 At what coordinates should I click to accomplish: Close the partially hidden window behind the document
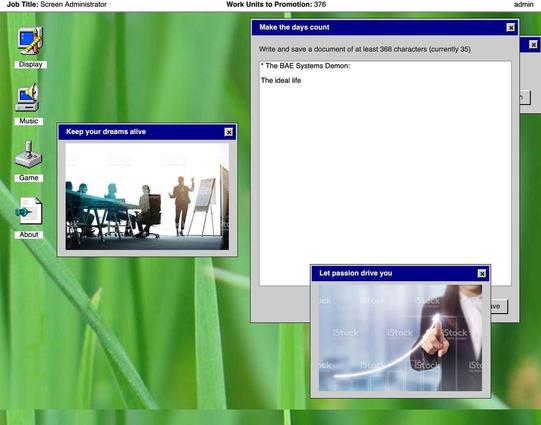[533, 45]
